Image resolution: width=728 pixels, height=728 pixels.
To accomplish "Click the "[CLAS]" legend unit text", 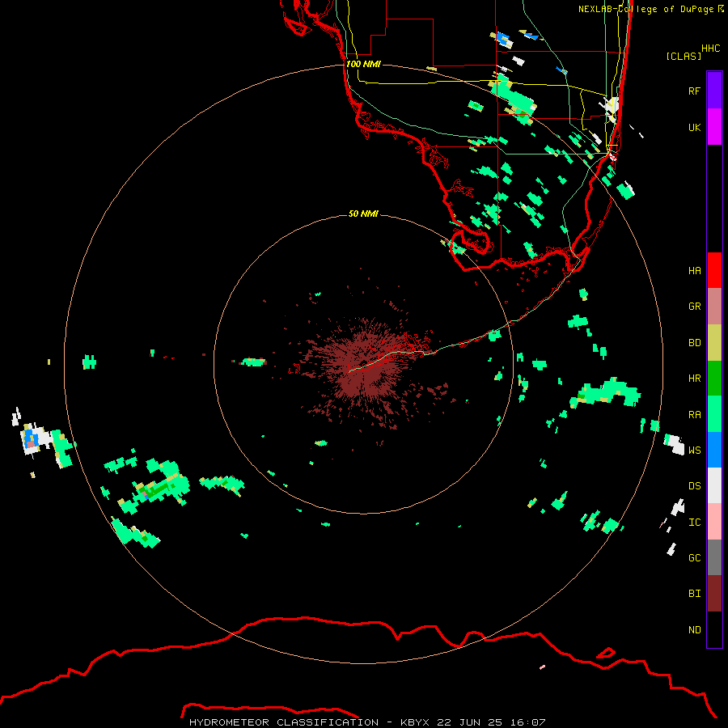I will click(684, 56).
